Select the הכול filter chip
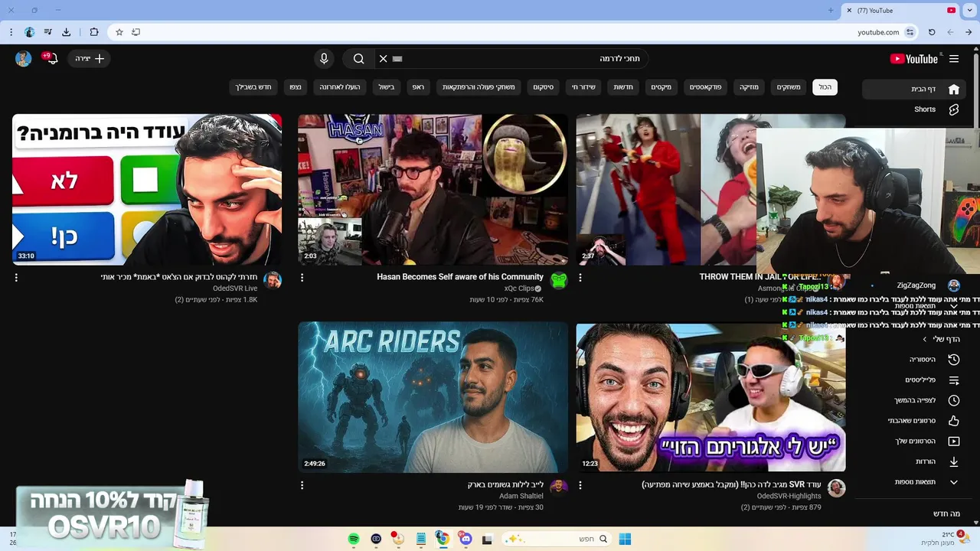 coord(825,87)
